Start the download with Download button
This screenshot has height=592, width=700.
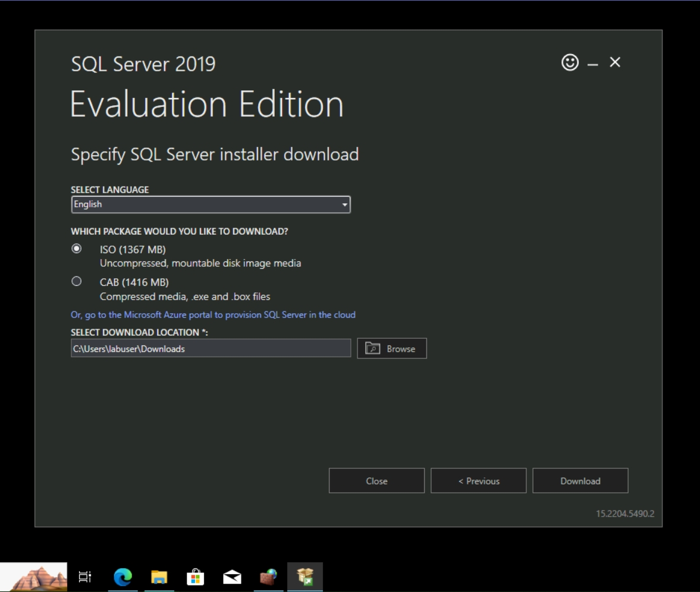point(580,481)
